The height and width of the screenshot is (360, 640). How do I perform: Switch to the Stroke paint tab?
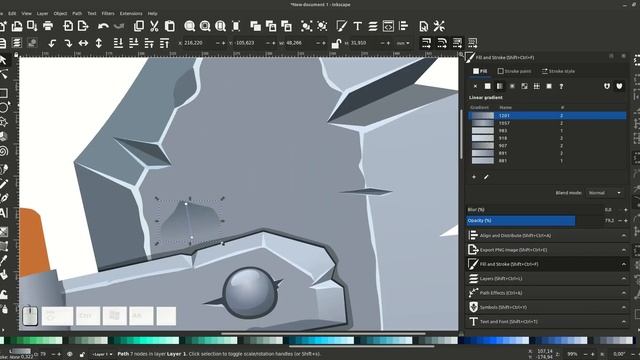[514, 71]
